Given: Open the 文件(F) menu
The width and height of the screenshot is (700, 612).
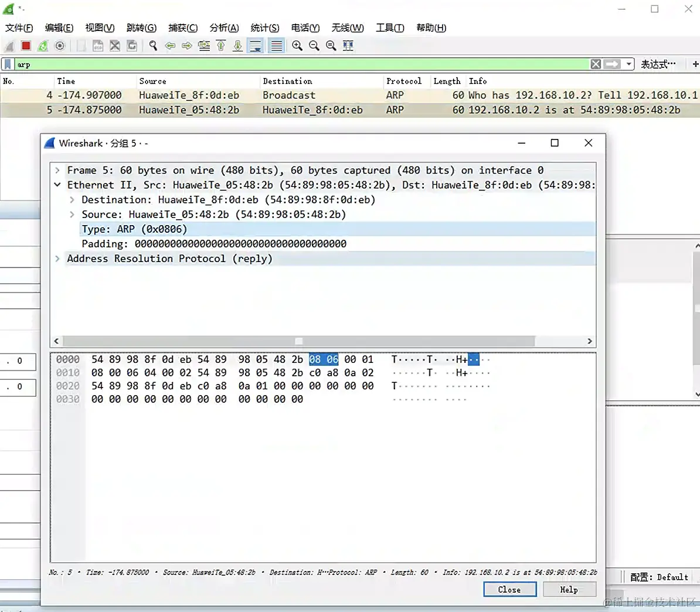Looking at the screenshot, I should pos(19,28).
